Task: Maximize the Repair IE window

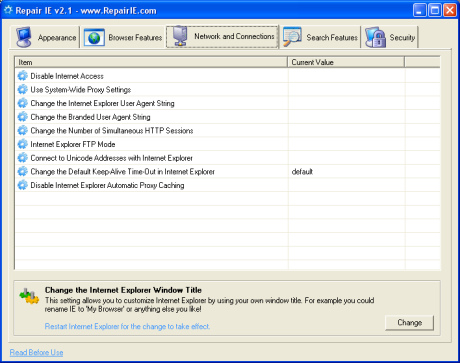Action: 435,10
